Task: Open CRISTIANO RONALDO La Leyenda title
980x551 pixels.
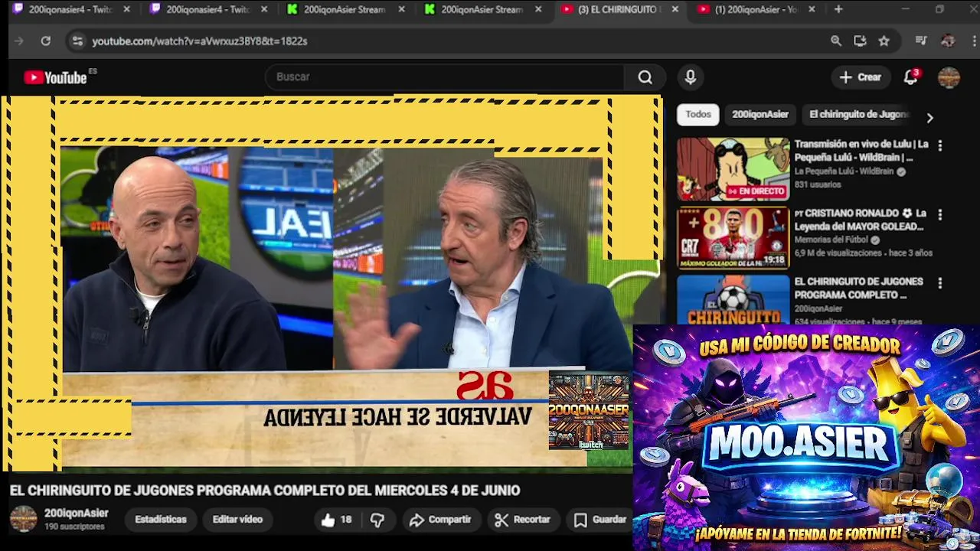Action: tap(861, 220)
